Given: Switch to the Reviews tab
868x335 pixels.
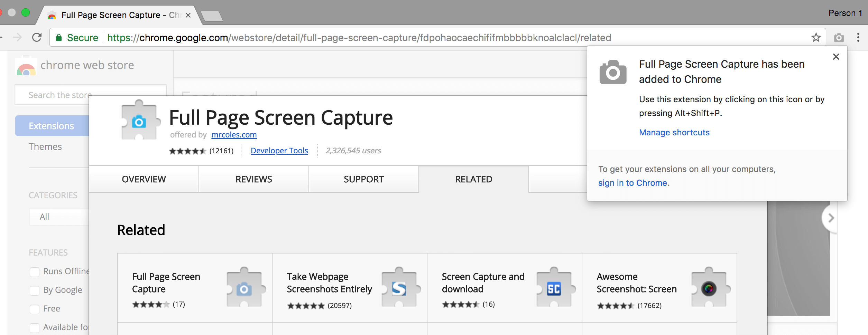Looking at the screenshot, I should coord(254,179).
